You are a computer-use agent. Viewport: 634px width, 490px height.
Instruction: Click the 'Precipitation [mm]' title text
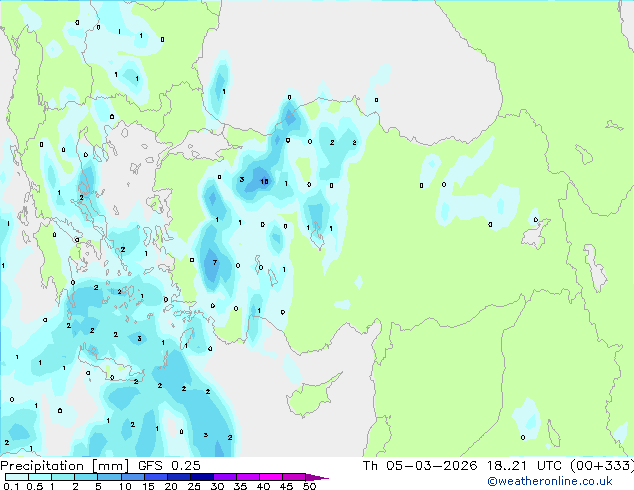[x=64, y=466]
